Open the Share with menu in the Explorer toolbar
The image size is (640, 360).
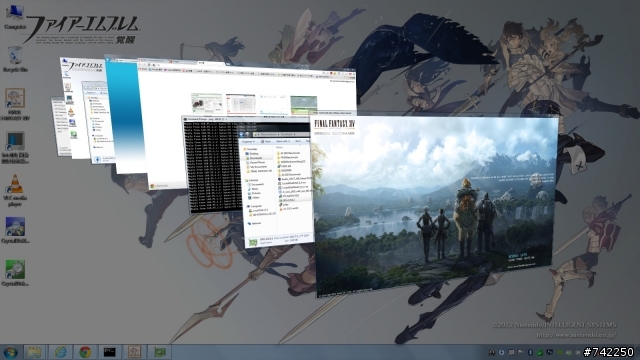click(282, 142)
